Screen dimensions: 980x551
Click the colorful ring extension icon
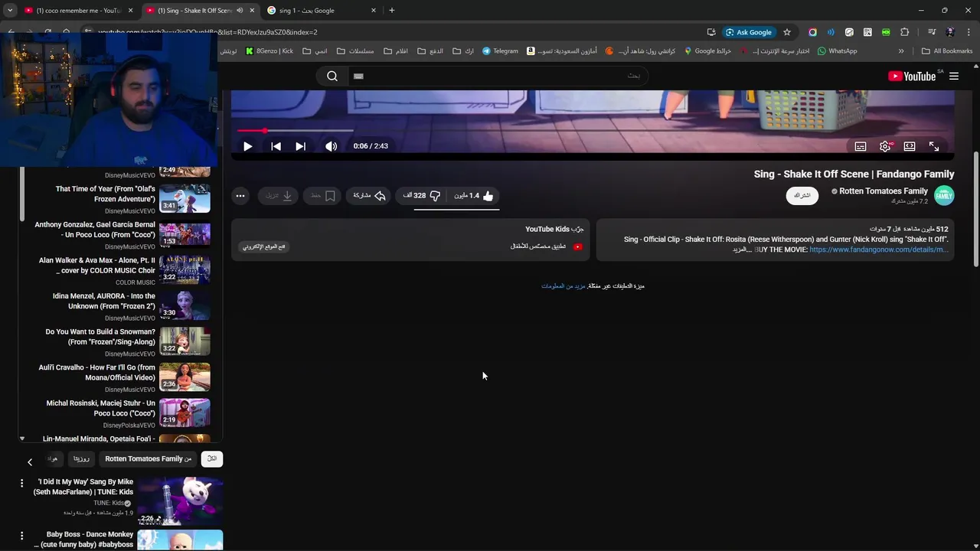tap(812, 32)
